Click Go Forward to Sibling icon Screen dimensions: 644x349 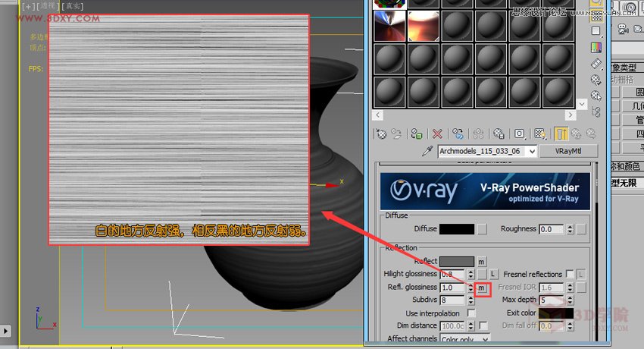tap(591, 134)
